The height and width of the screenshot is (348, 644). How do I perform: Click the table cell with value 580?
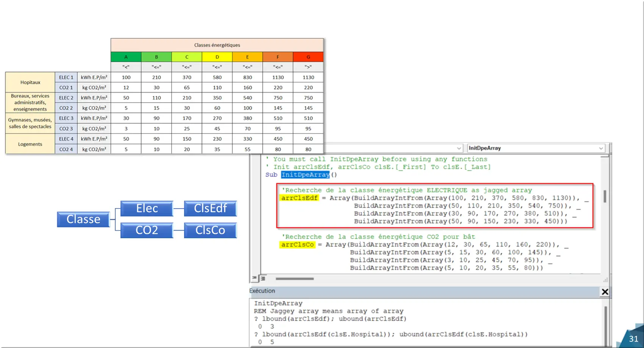[217, 77]
